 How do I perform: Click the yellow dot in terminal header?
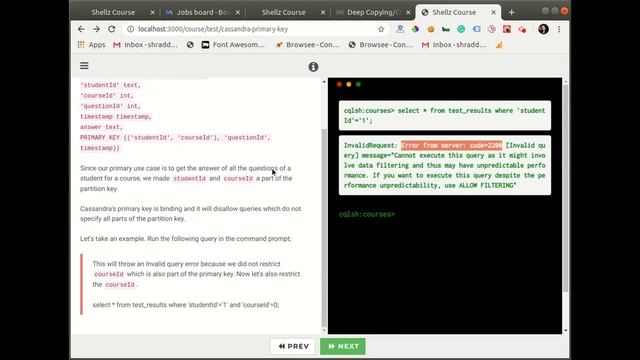349,84
